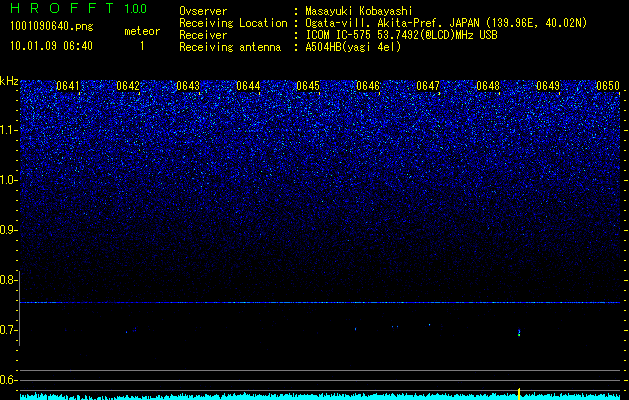Select ICOM IC-575 53.7492 MHz USB text
The image size is (629, 400).
[x=401, y=35]
